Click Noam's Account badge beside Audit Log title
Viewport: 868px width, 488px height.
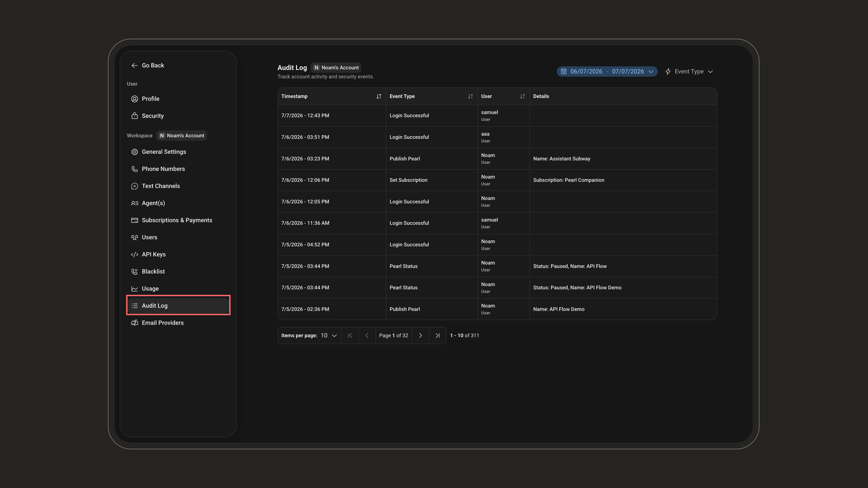(x=336, y=68)
